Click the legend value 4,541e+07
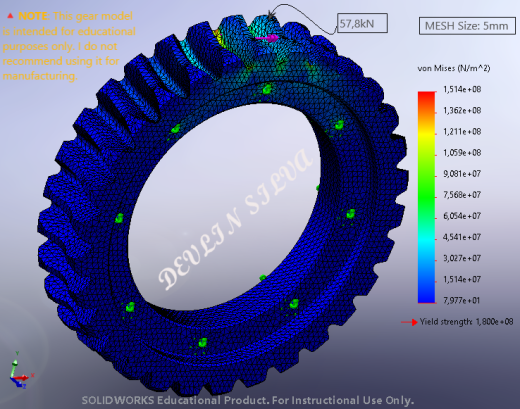The image size is (520, 409). pos(462,237)
